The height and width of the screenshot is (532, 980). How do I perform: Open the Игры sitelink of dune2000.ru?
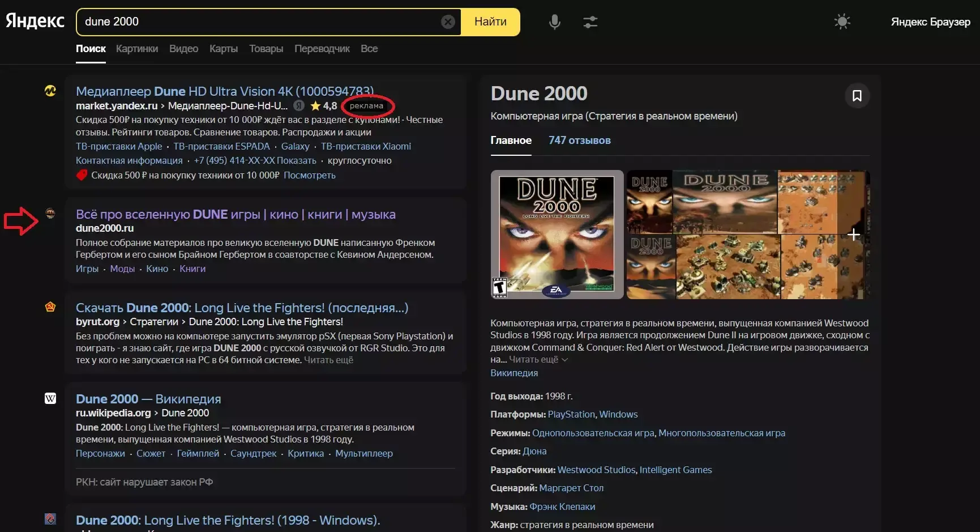click(x=87, y=269)
